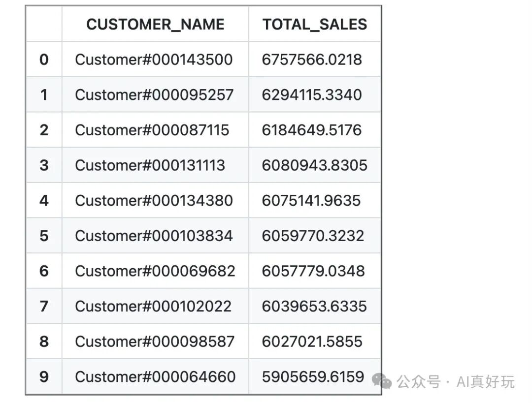
Task: Select the total sales value 6757566.0218
Action: [312, 60]
